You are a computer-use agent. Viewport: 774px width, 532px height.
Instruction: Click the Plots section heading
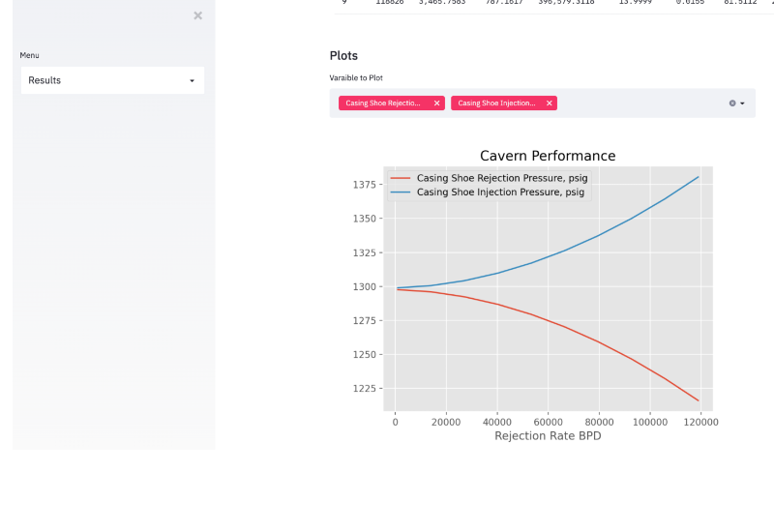coord(343,56)
